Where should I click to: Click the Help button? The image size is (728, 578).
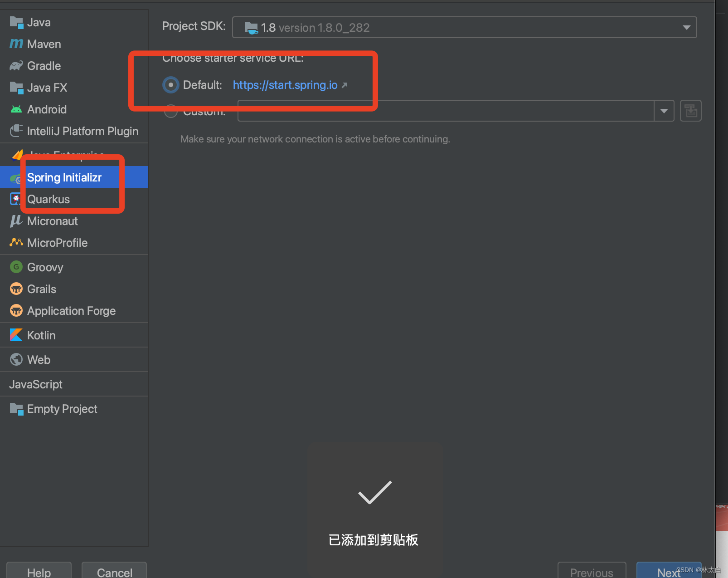coord(39,571)
